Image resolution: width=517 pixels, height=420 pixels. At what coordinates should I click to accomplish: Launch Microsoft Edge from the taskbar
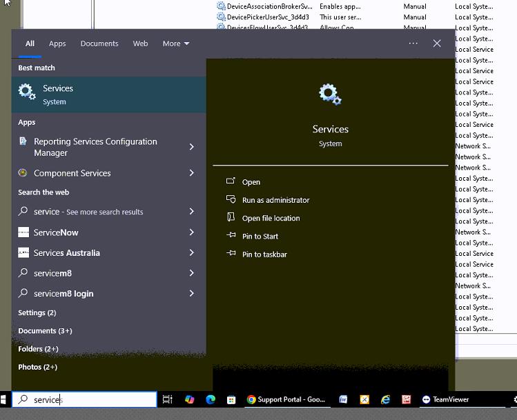click(211, 399)
